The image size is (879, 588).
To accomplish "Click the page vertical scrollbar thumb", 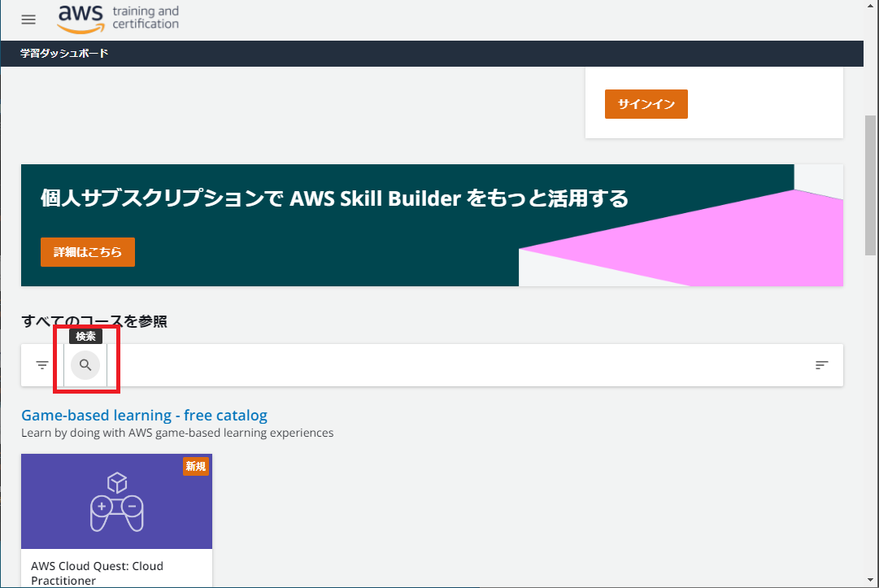I will [870, 185].
